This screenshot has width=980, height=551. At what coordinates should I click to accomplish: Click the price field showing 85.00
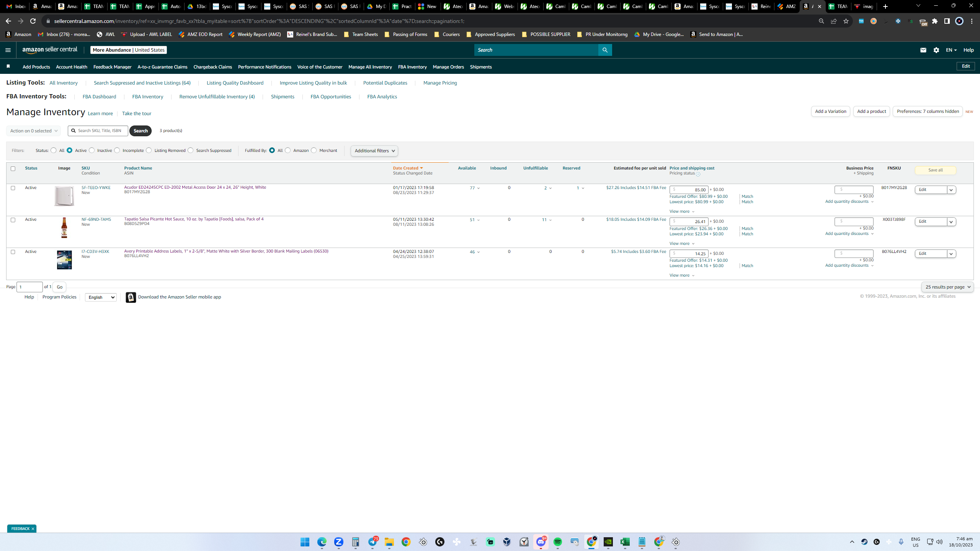pos(689,190)
